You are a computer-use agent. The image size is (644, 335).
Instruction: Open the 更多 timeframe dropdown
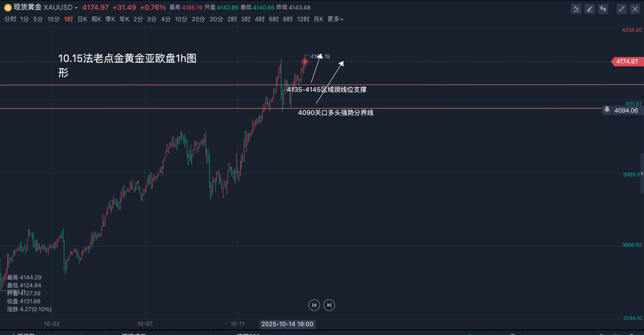[335, 19]
